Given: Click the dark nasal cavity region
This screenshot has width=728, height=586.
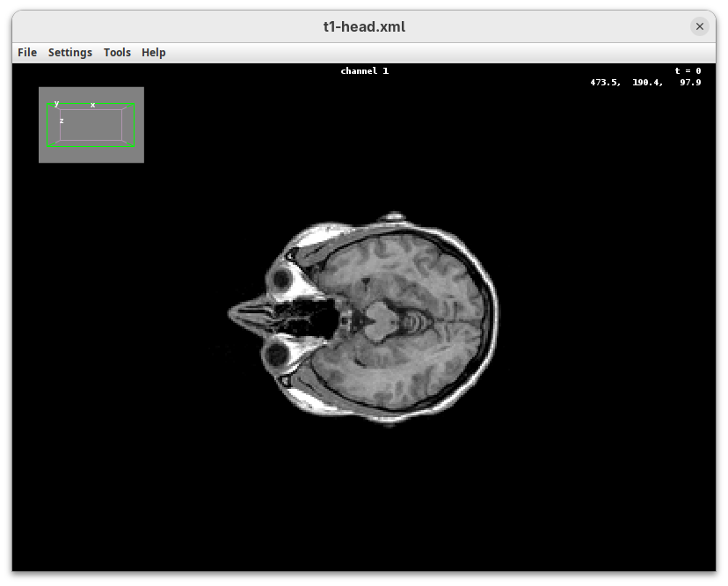Looking at the screenshot, I should pyautogui.click(x=312, y=318).
